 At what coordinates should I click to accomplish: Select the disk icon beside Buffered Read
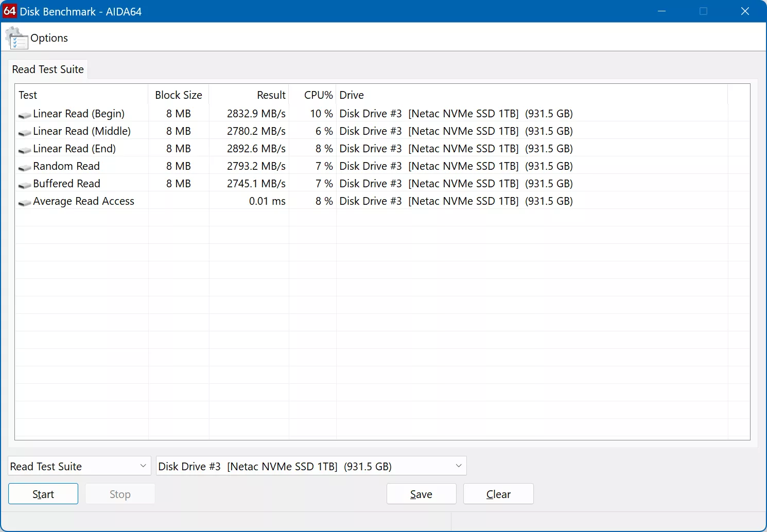pyautogui.click(x=25, y=185)
